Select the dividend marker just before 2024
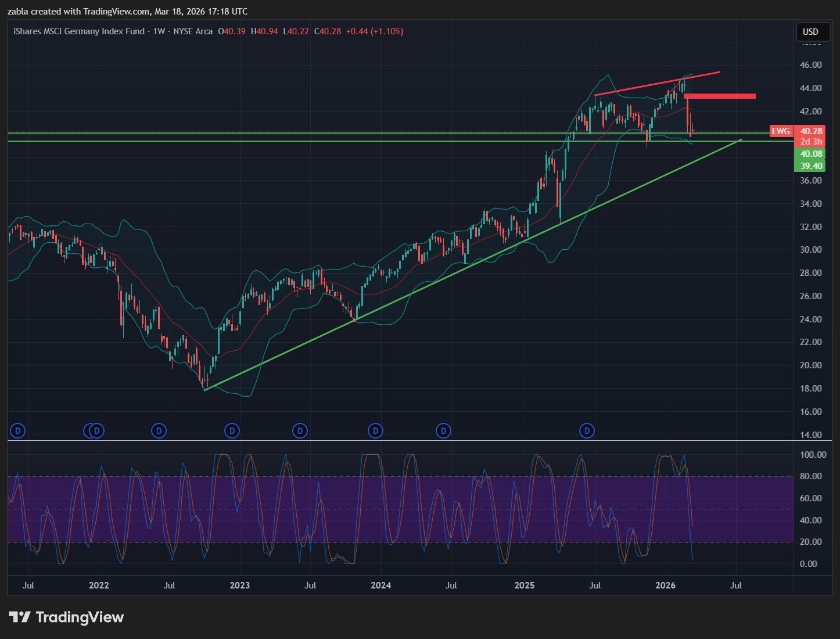The image size is (840, 639). point(375,431)
